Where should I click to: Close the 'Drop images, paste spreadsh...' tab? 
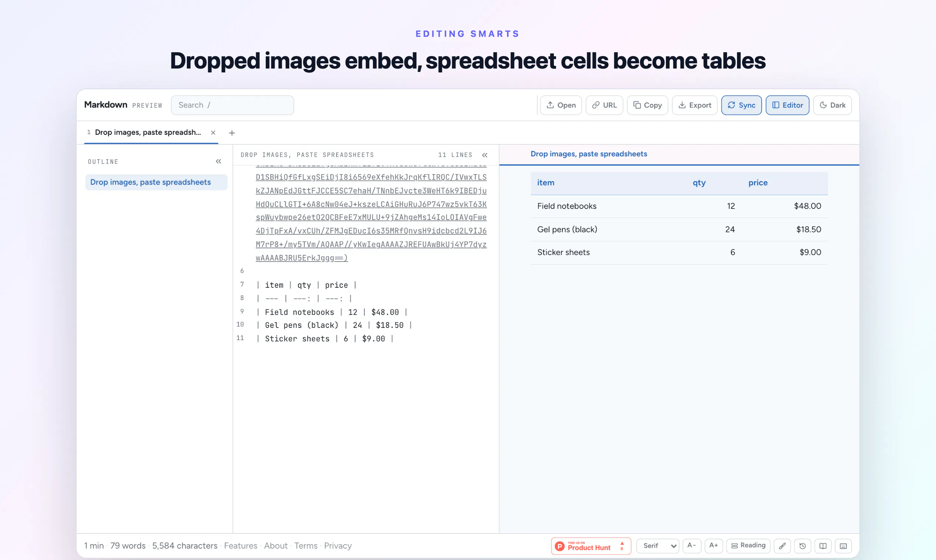point(213,133)
